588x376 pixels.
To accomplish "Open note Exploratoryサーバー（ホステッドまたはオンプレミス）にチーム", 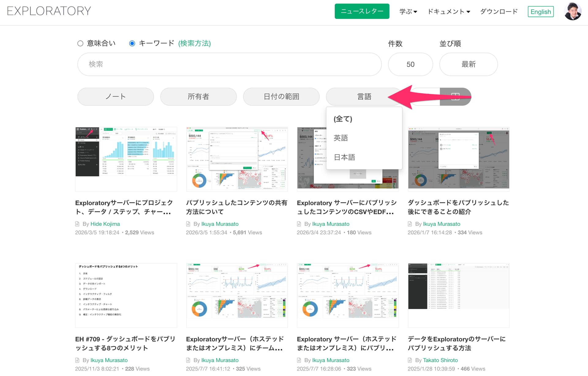I will (x=235, y=343).
